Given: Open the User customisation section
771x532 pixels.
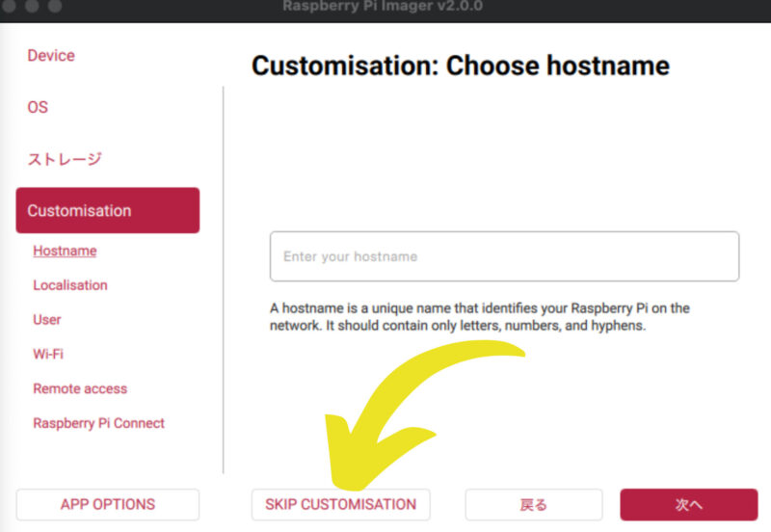Looking at the screenshot, I should 47,320.
